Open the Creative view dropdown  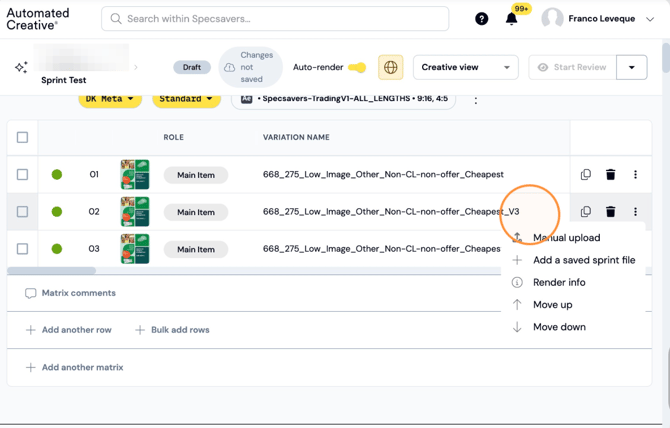click(x=466, y=67)
